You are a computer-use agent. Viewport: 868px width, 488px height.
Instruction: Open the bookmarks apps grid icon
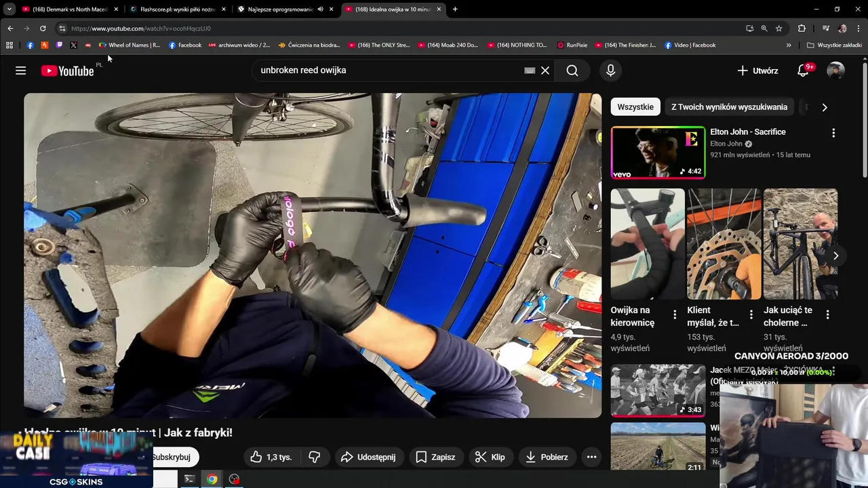point(9,45)
